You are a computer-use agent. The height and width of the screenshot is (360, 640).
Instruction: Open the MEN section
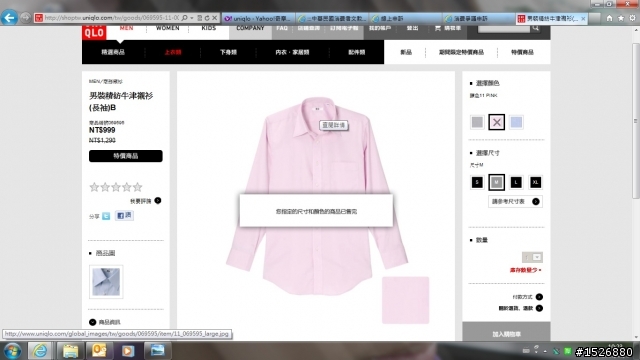[x=126, y=28]
